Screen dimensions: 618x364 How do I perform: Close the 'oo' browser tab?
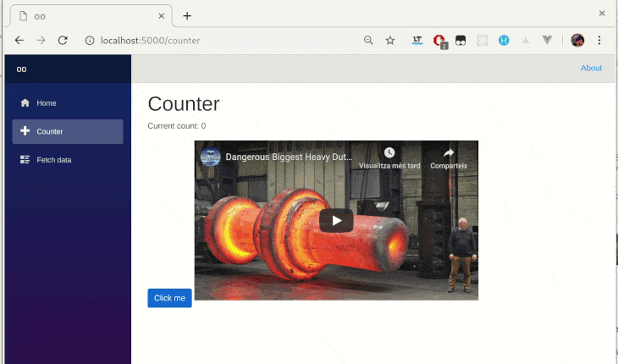tap(161, 16)
